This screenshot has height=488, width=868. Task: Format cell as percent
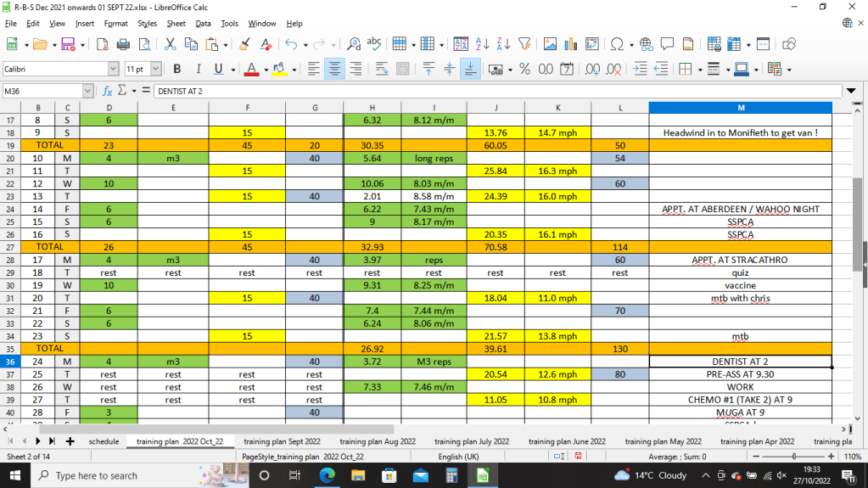[524, 69]
